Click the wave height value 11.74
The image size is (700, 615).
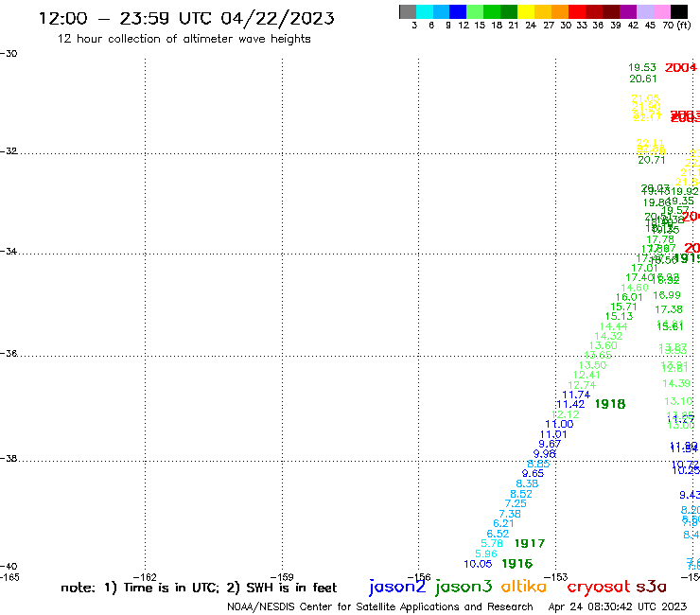point(576,395)
